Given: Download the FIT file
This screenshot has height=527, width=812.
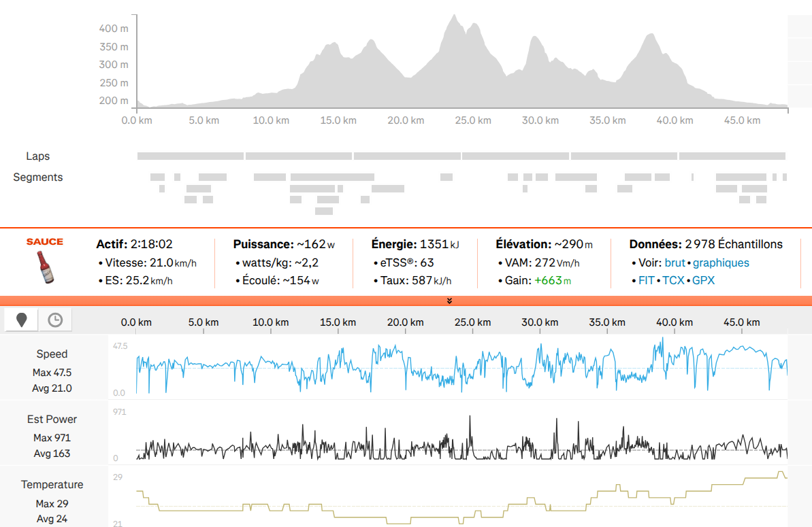Looking at the screenshot, I should pos(647,280).
